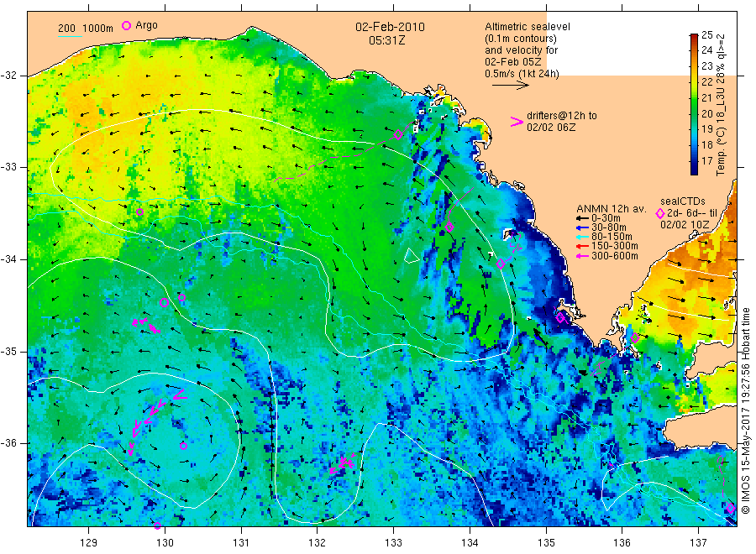This screenshot has width=756, height=554.
Task: Click the seal CTD diamond near 34S 134.4E
Action: pos(501,264)
